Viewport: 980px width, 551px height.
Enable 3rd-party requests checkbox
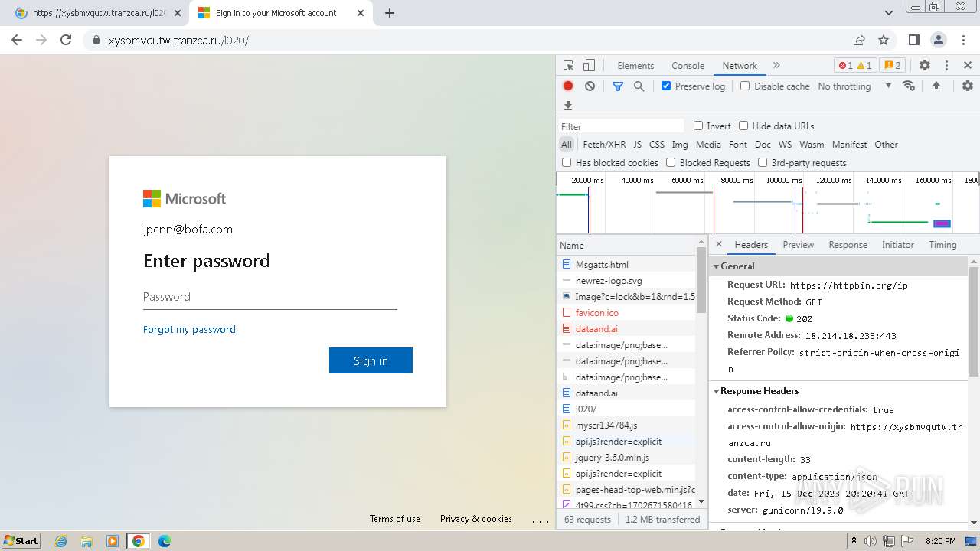[763, 162]
